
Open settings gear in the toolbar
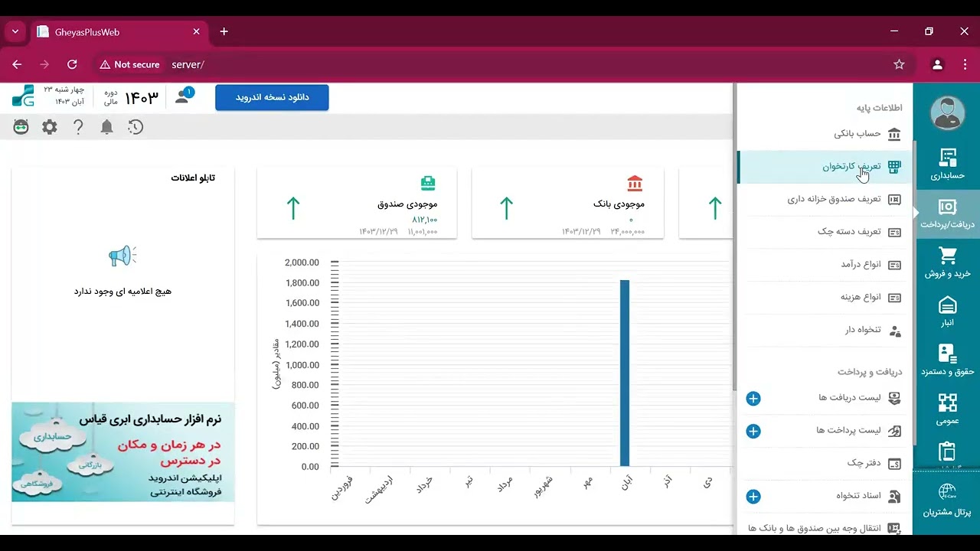coord(50,127)
